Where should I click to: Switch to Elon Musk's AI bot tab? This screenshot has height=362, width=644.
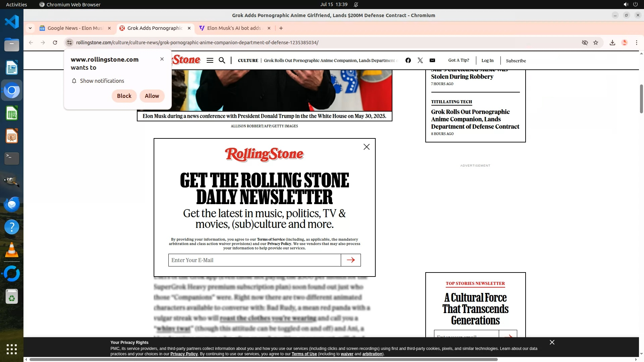coord(234,28)
